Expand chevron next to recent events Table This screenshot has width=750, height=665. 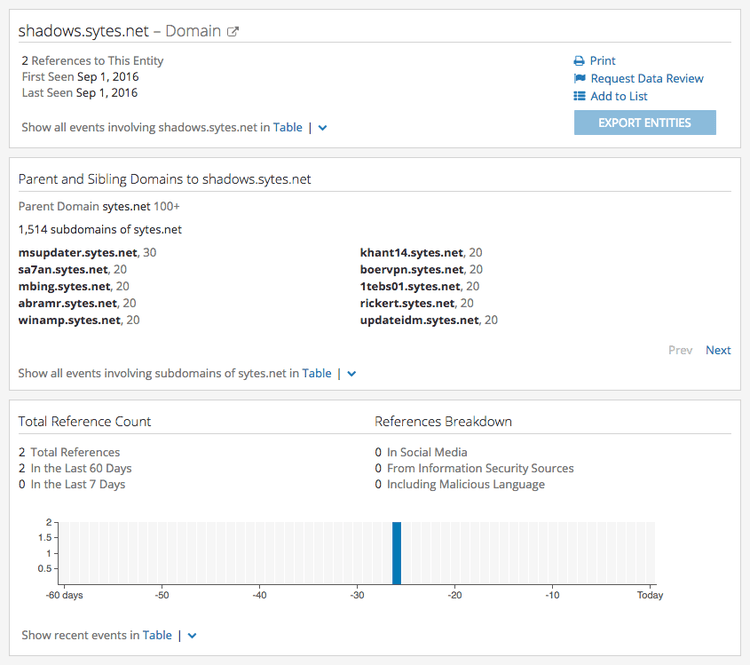(x=192, y=635)
